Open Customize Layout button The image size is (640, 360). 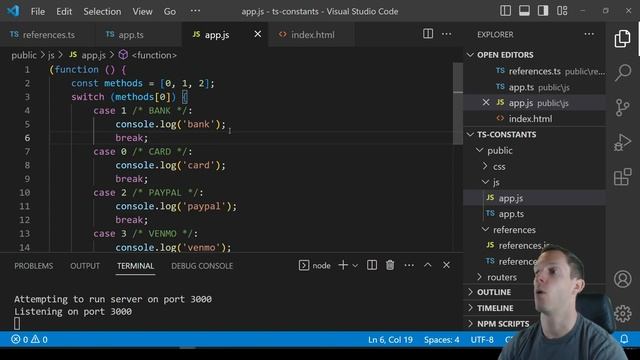tap(562, 11)
